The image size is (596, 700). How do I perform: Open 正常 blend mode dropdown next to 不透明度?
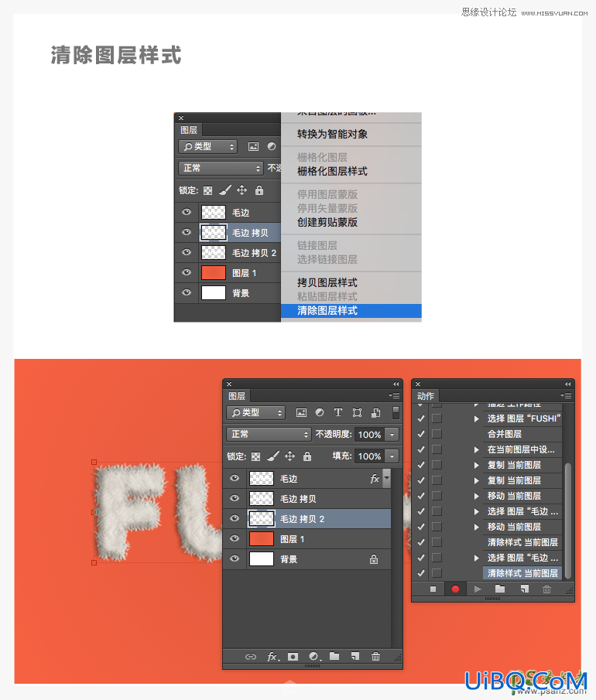pos(269,435)
